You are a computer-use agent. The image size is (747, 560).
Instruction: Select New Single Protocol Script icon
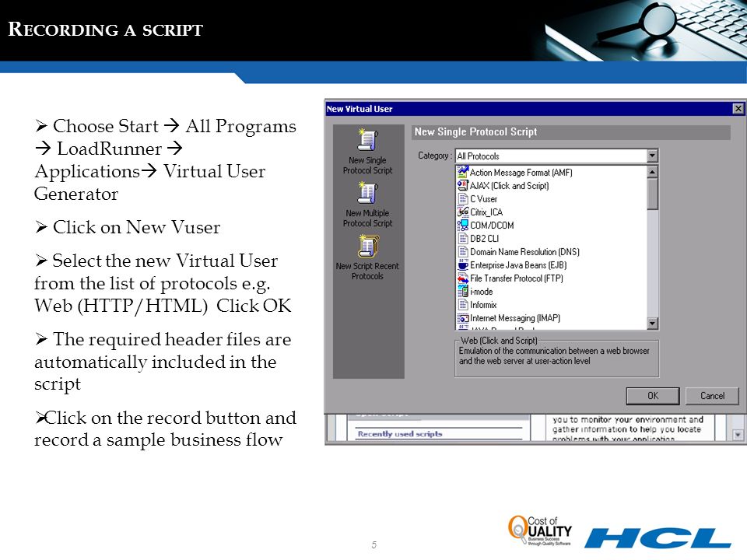(x=368, y=141)
